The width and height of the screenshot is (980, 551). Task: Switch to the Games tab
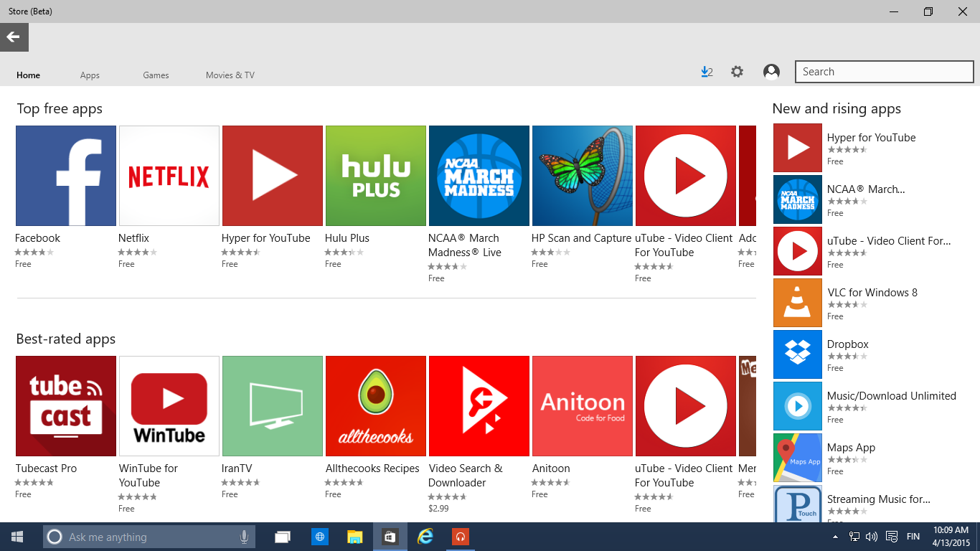pyautogui.click(x=156, y=75)
